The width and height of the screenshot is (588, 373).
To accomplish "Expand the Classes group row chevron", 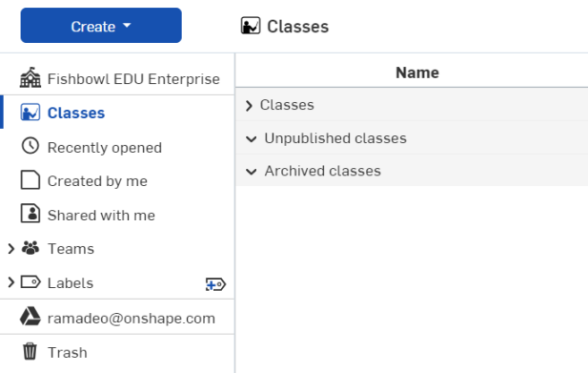I will [249, 106].
